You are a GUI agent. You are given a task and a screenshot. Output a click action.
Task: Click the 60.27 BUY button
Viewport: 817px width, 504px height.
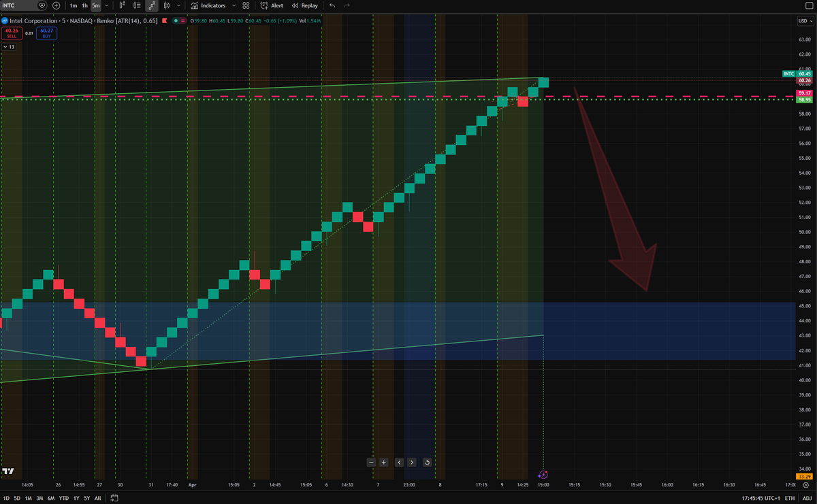pyautogui.click(x=47, y=33)
